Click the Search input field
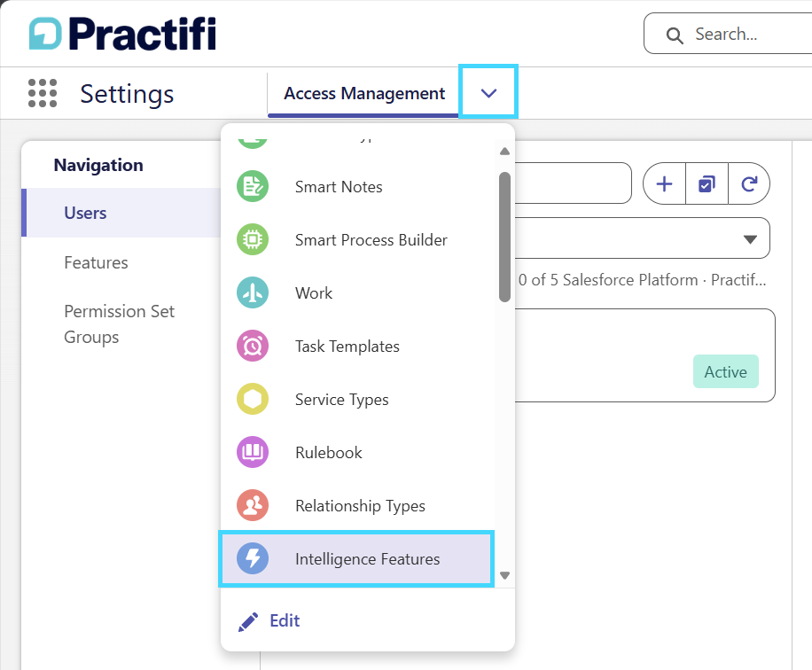812x670 pixels. [728, 34]
